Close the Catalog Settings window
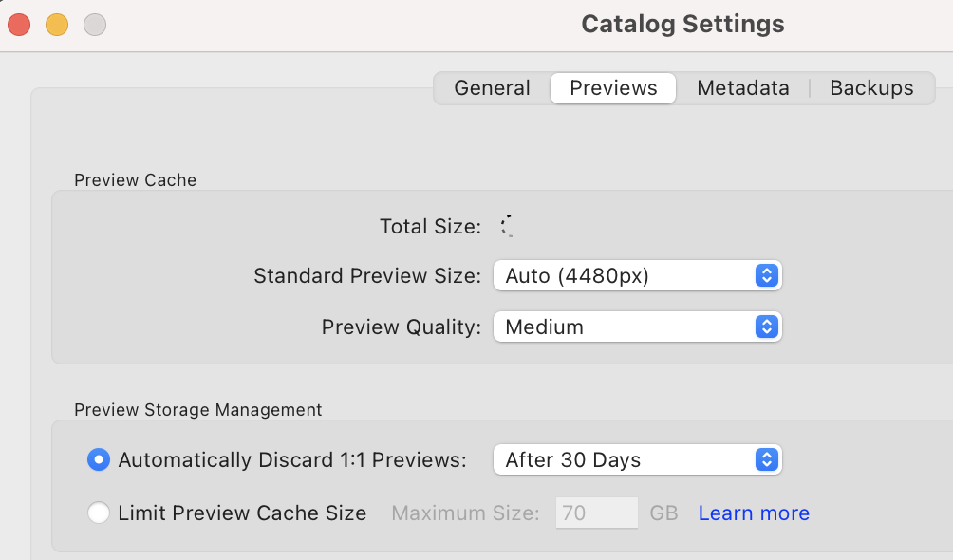Viewport: 953px width, 560px height. pyautogui.click(x=19, y=25)
